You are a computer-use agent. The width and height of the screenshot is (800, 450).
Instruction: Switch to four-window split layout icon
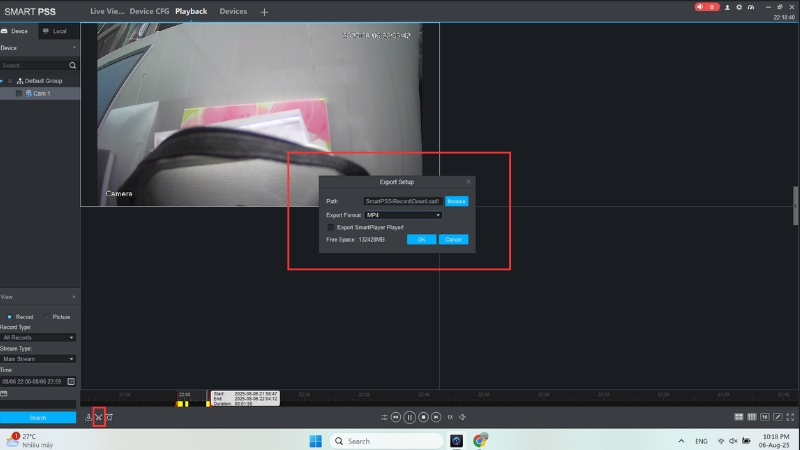[739, 416]
